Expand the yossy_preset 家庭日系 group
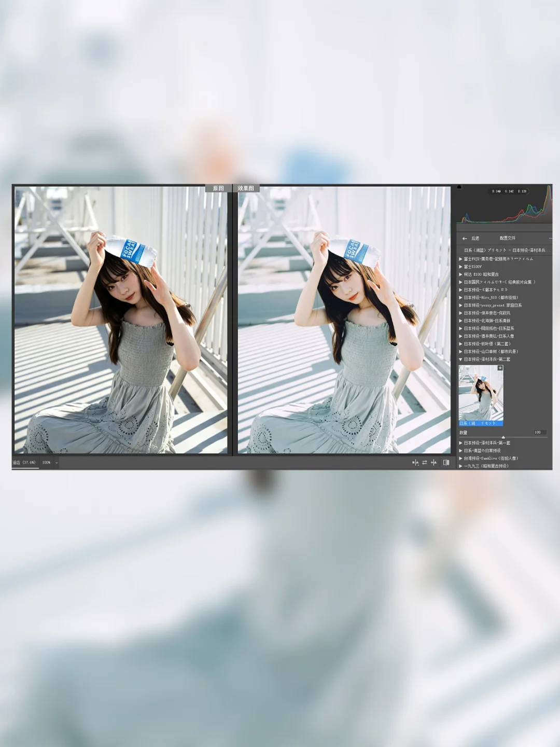Image resolution: width=560 pixels, height=747 pixels. pos(460,306)
